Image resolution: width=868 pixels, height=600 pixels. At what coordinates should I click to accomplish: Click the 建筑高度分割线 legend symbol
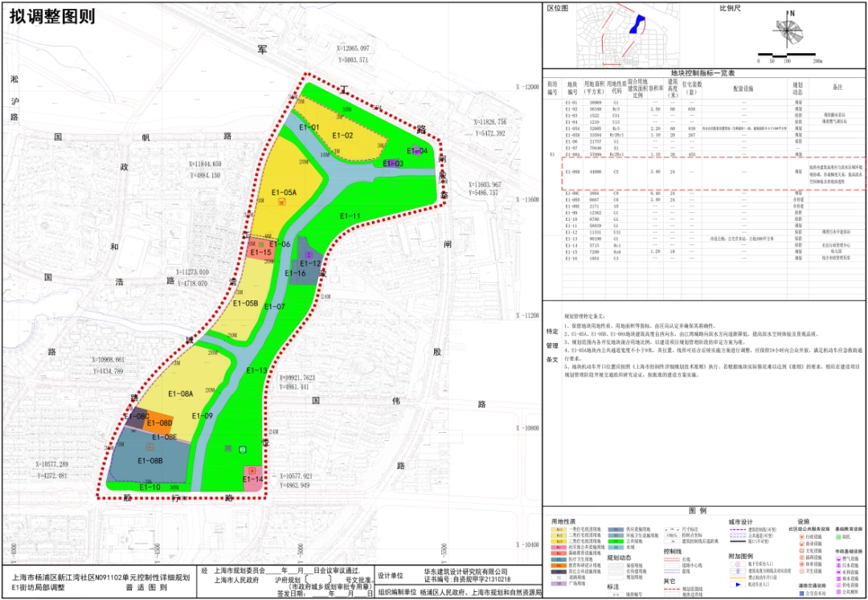[738, 571]
